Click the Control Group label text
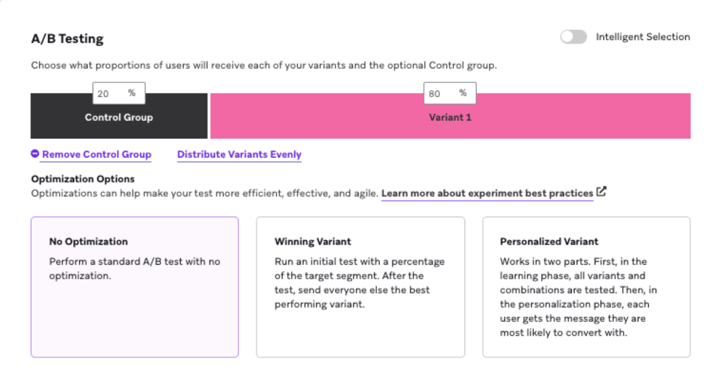717x381 pixels. 119,118
